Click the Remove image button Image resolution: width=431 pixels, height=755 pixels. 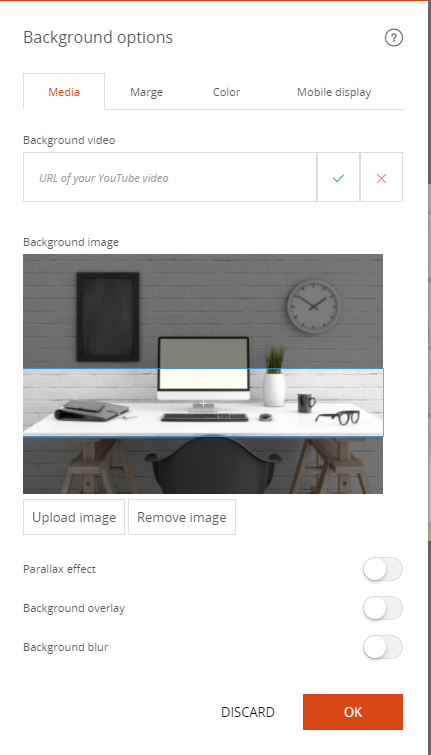[x=182, y=517]
